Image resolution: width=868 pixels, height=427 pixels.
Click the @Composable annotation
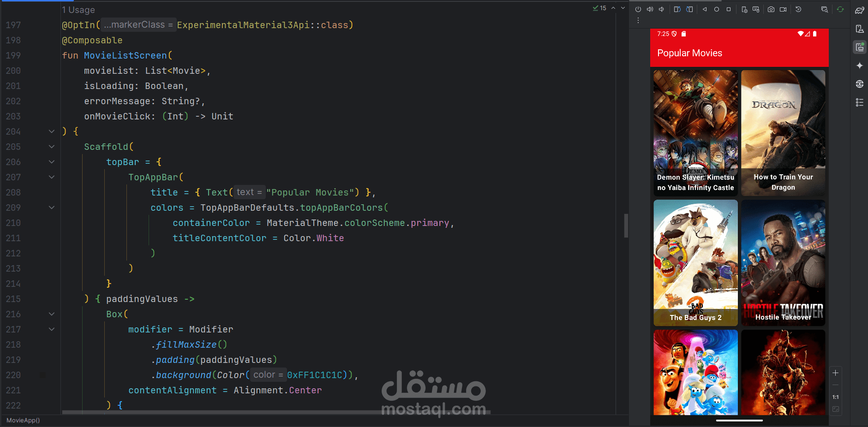tap(92, 40)
